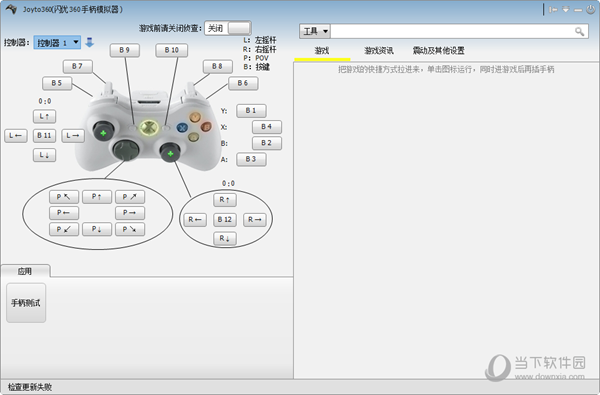Click the red B face button on the controller
Screen dimensions: 600x395
tap(206, 127)
